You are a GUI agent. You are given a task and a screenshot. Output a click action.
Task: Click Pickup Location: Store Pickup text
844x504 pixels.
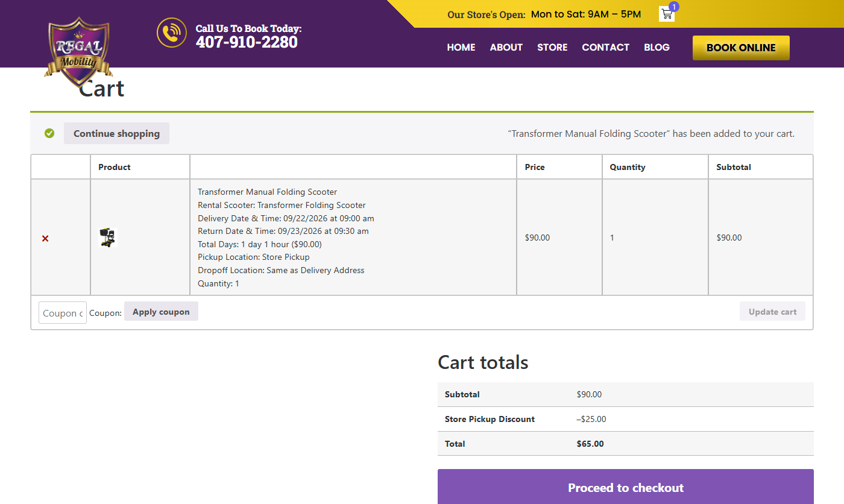coord(254,257)
